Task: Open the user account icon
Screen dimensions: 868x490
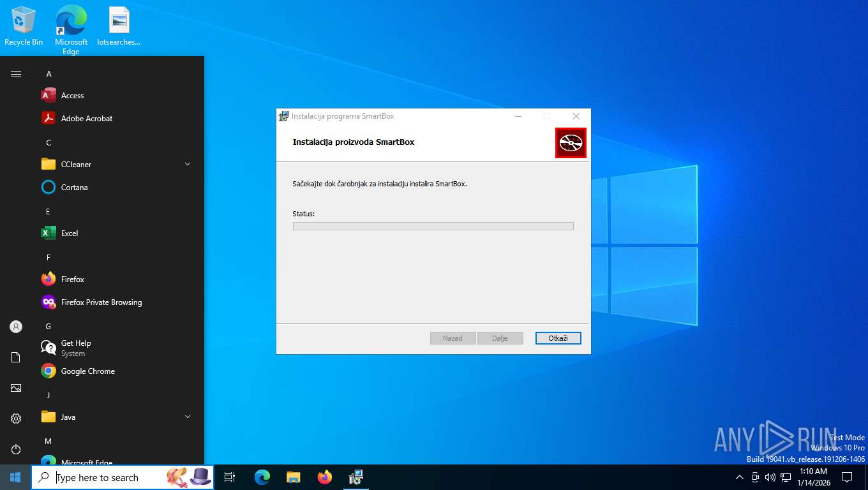Action: point(16,327)
